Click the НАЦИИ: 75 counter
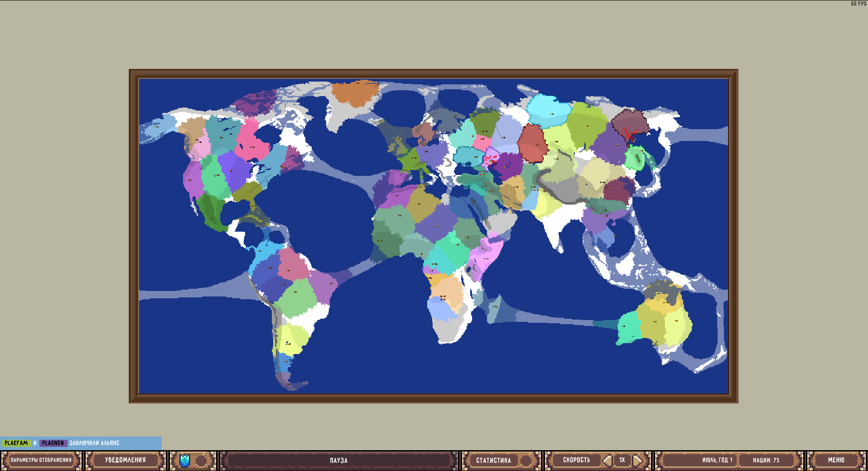This screenshot has width=868, height=471. [x=765, y=459]
